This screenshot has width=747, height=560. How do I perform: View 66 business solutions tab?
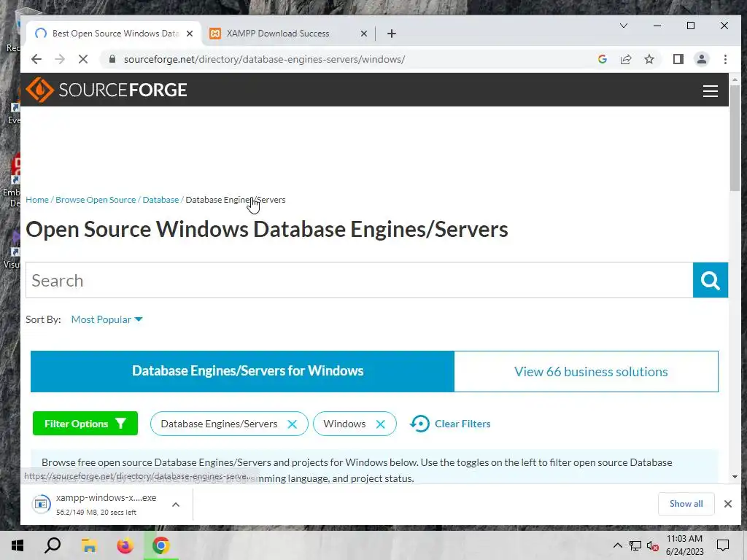587,371
